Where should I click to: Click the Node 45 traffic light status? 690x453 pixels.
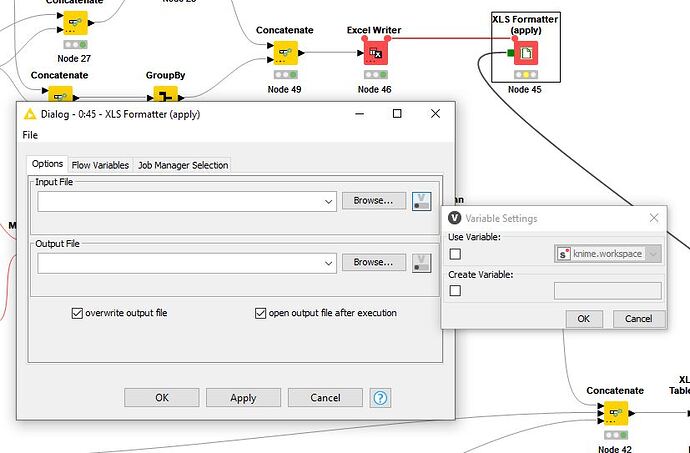tap(526, 74)
